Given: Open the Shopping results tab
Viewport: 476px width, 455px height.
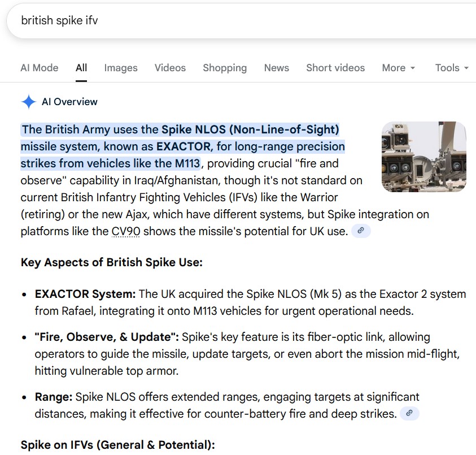Looking at the screenshot, I should [x=225, y=68].
